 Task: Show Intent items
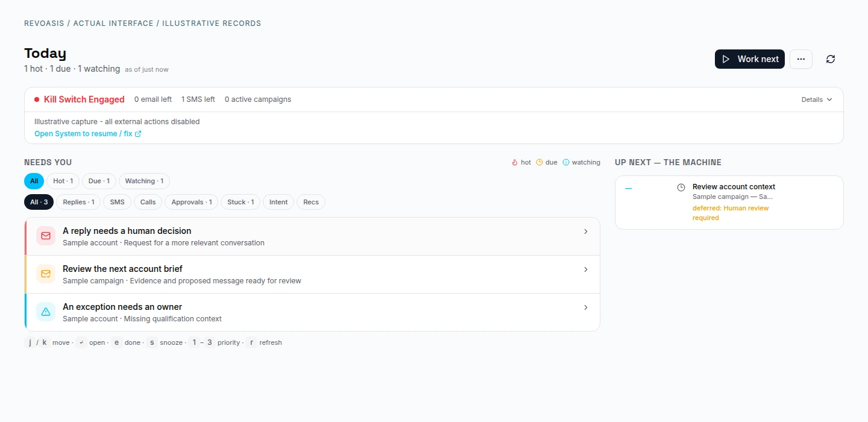[278, 202]
